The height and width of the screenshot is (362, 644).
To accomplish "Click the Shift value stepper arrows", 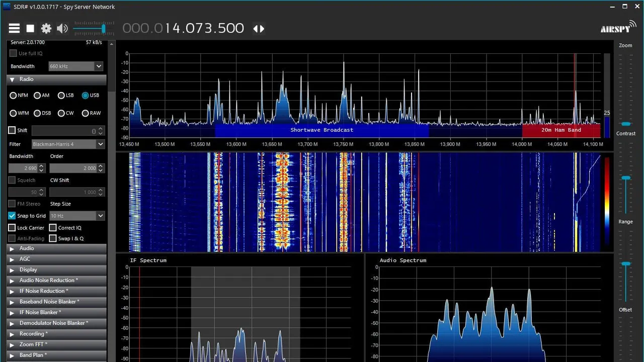I will pos(101,131).
